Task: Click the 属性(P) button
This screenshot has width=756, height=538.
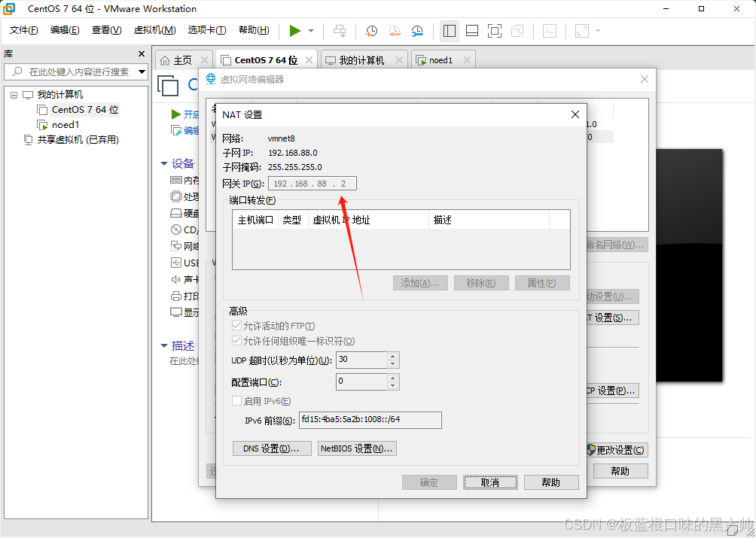Action: tap(542, 283)
